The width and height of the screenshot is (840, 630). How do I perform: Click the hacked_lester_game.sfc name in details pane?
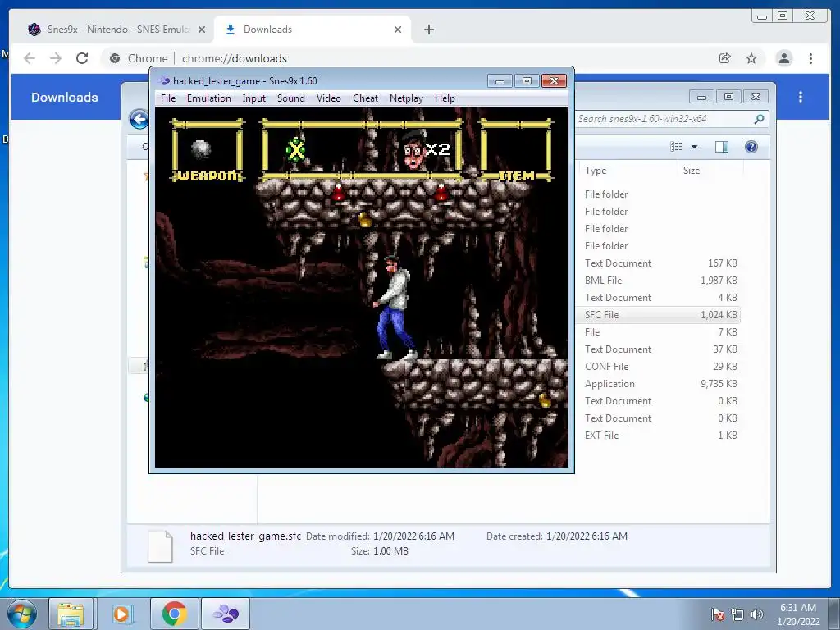245,536
